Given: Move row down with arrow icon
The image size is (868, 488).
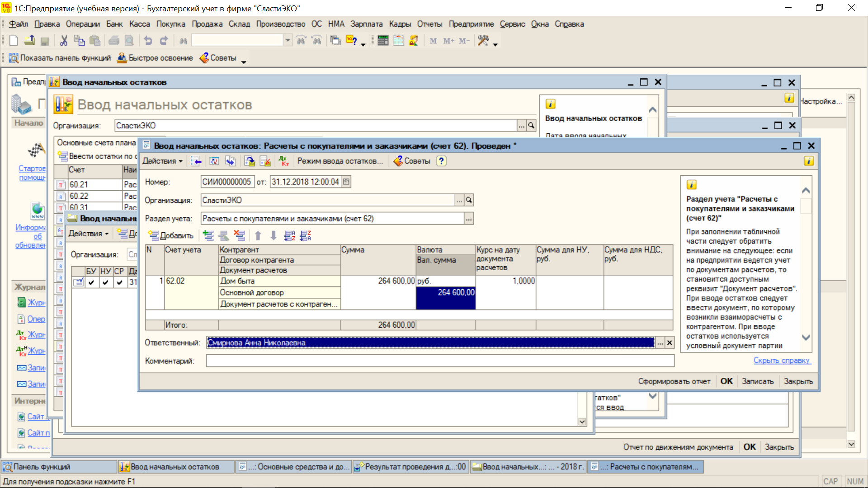Looking at the screenshot, I should 274,235.
